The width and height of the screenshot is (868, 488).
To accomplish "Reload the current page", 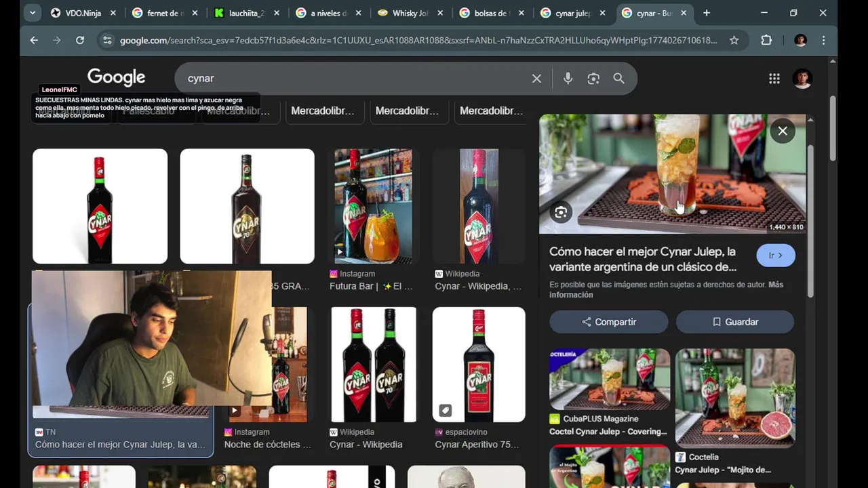I will pos(80,40).
